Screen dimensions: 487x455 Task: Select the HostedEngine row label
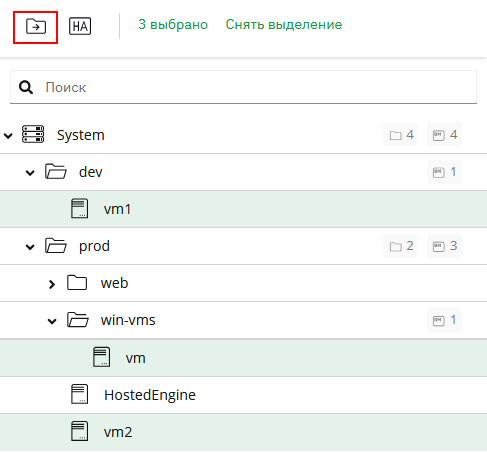[x=150, y=395]
